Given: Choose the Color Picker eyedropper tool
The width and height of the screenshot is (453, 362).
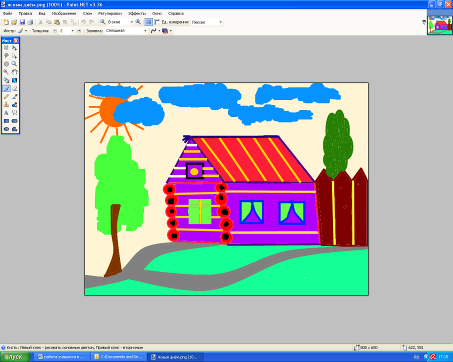Looking at the screenshot, I should (x=15, y=97).
